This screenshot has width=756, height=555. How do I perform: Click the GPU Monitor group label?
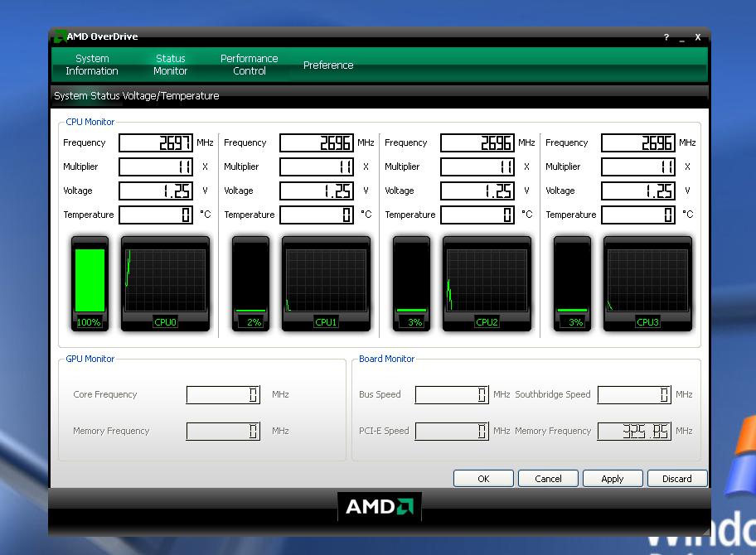point(90,359)
